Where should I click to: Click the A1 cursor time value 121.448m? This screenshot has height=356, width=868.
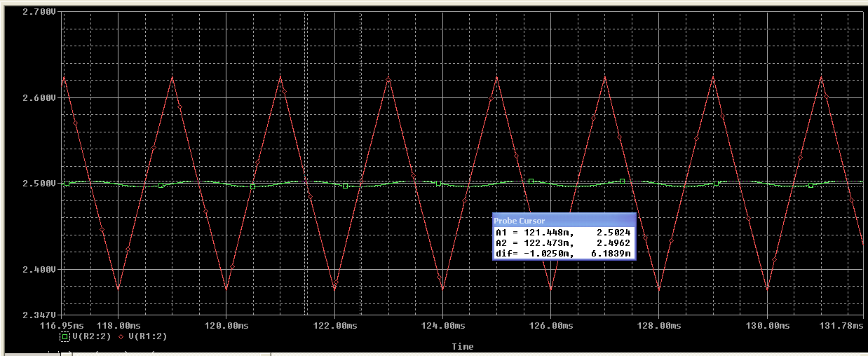point(547,233)
